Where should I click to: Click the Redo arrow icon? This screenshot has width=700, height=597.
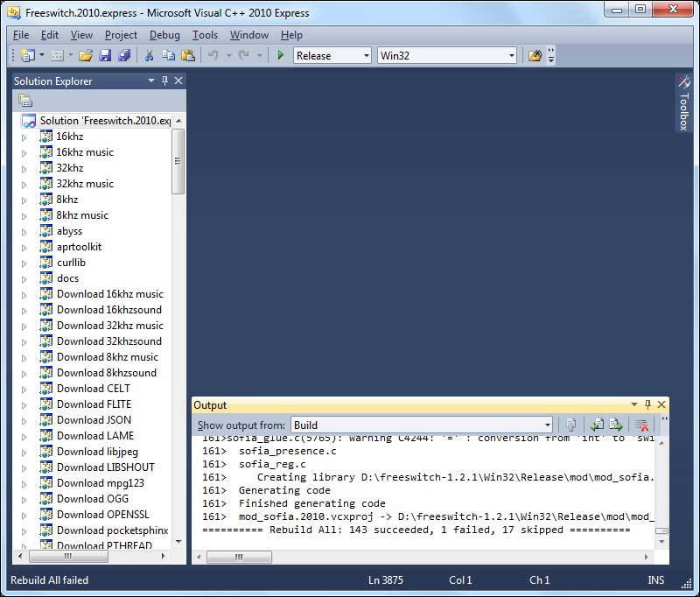pyautogui.click(x=244, y=55)
